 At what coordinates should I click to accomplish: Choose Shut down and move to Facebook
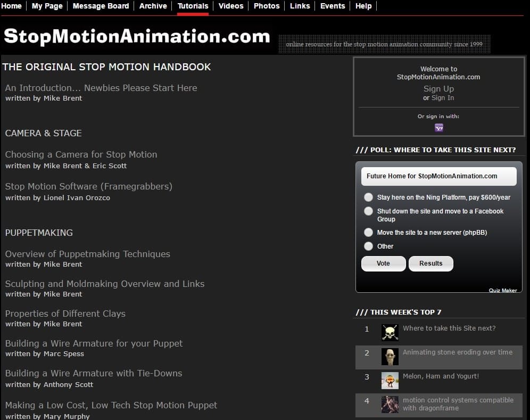[x=368, y=211]
